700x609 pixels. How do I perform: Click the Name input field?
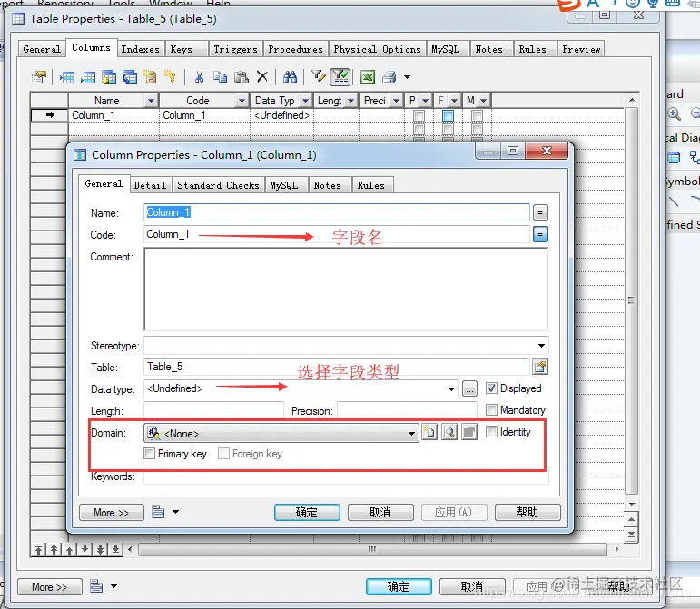[x=337, y=212]
